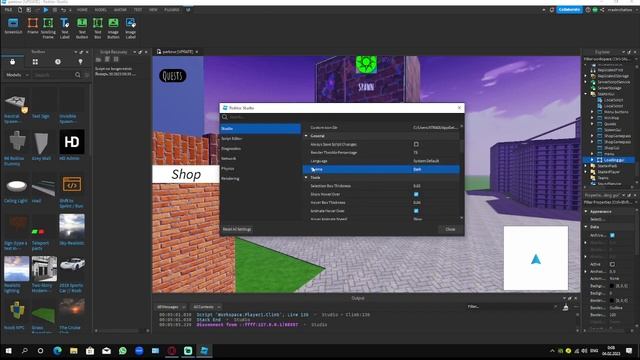Click the Roblox Studio taskbar icon
Viewport: 640px width, 360px height.
coord(204,351)
